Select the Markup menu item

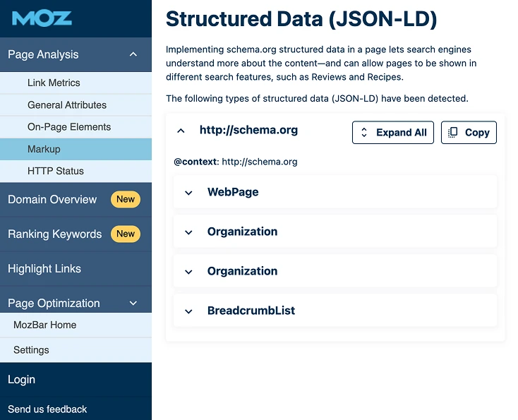pos(44,149)
